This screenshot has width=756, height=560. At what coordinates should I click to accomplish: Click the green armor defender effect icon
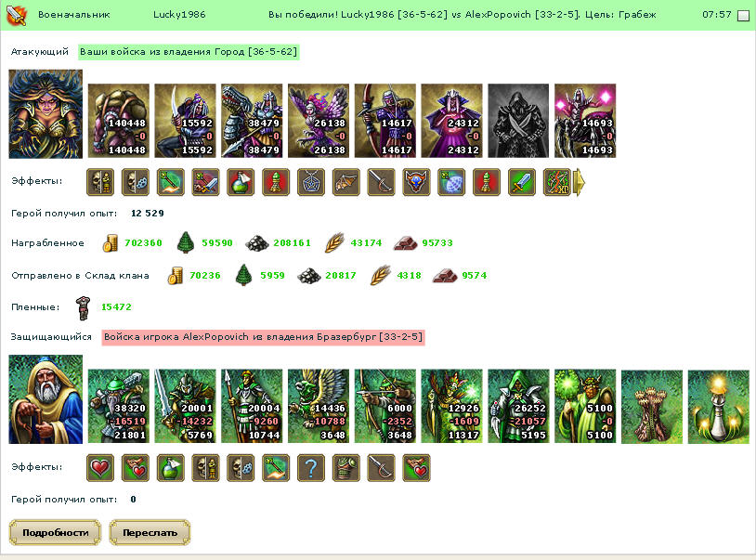coord(346,468)
